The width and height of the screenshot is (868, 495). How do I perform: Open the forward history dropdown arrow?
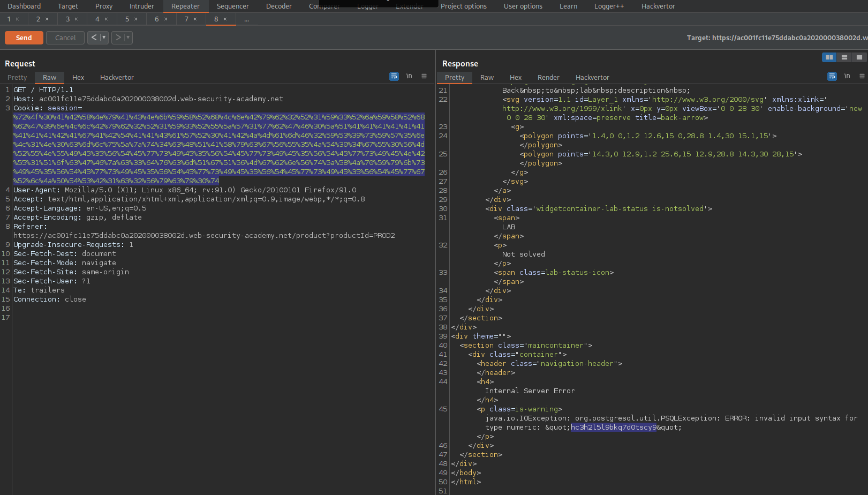128,37
